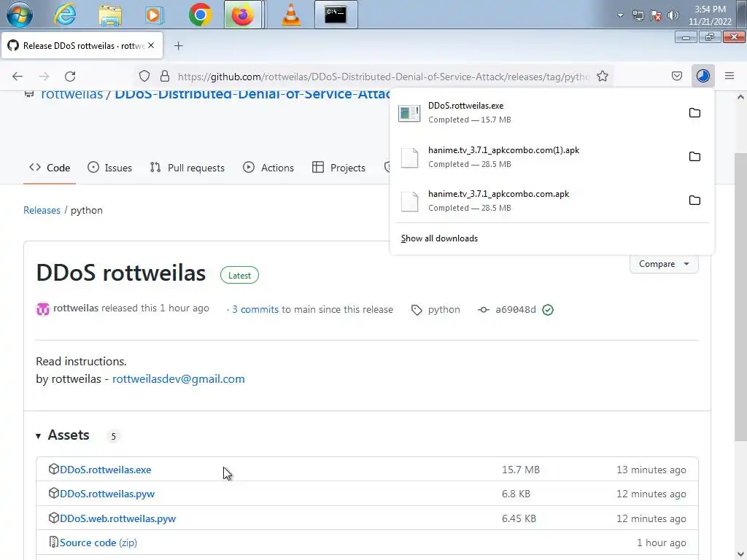Show hidden system tray icons
The width and height of the screenshot is (747, 560).
620,15
